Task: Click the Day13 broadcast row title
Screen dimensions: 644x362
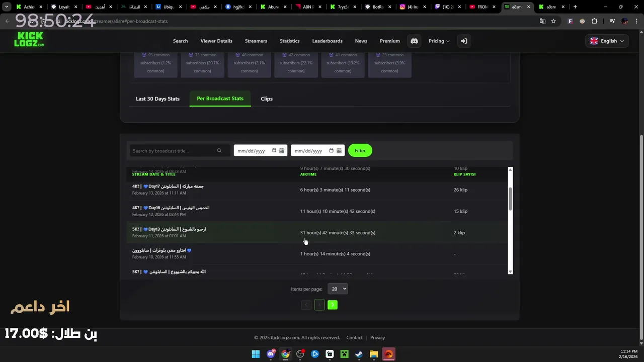Action: click(169, 229)
